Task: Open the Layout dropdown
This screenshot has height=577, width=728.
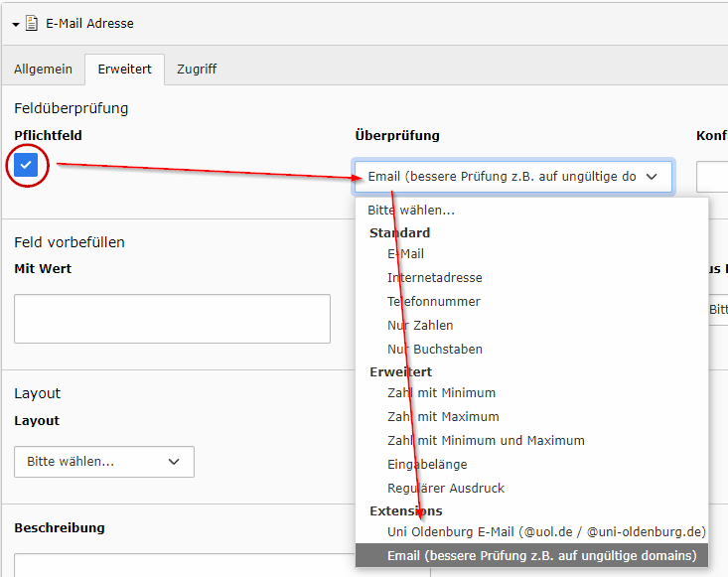Action: coord(104,462)
